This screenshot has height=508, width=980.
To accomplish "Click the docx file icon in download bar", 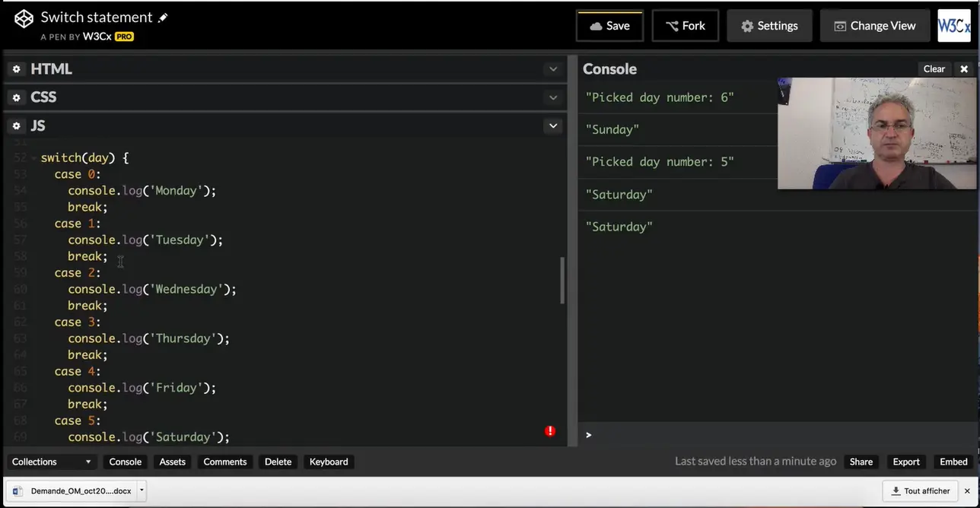I will (18, 491).
